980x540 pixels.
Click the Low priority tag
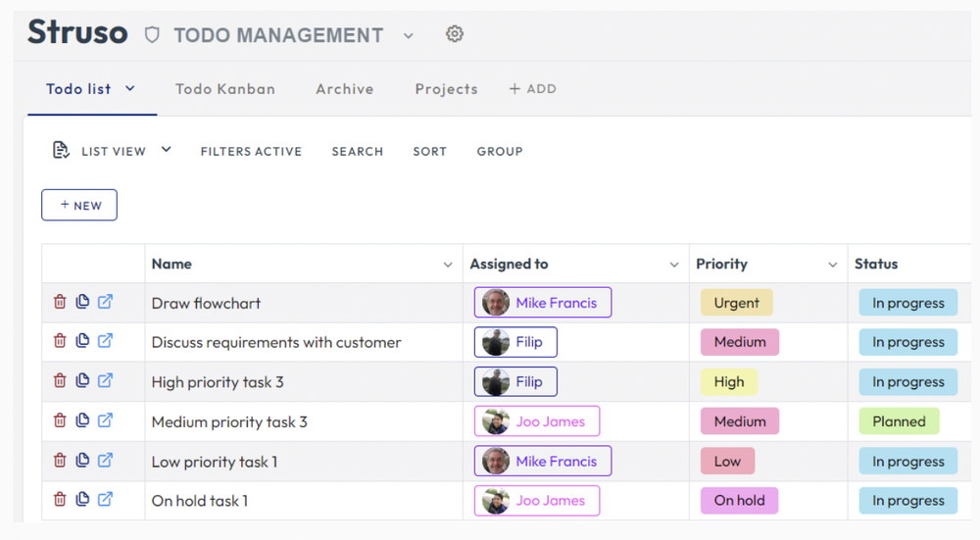727,462
